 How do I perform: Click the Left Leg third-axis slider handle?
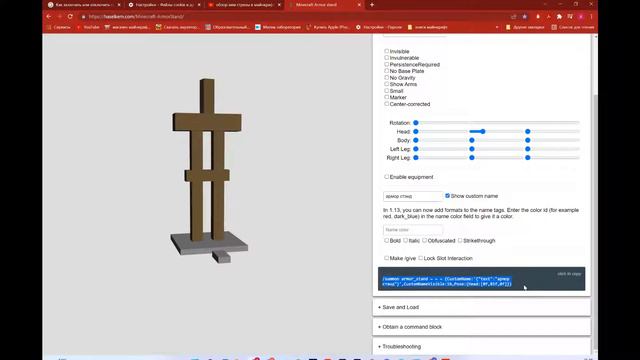[x=528, y=149]
